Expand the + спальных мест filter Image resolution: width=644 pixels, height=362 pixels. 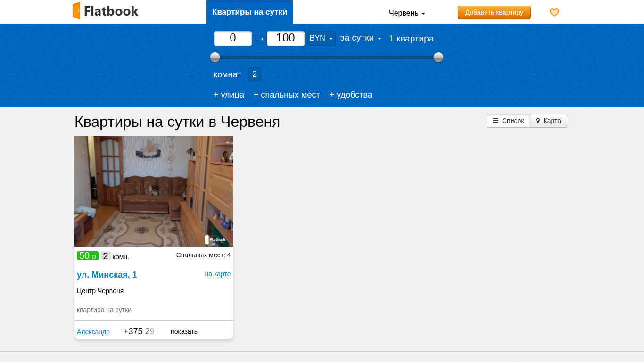287,95
